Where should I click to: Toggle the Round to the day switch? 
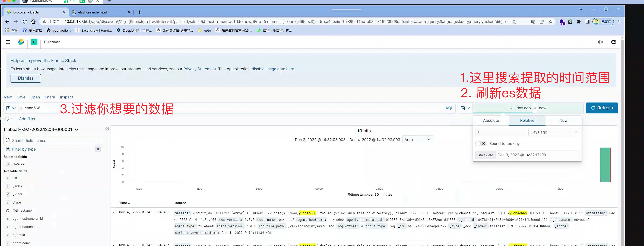click(480, 144)
